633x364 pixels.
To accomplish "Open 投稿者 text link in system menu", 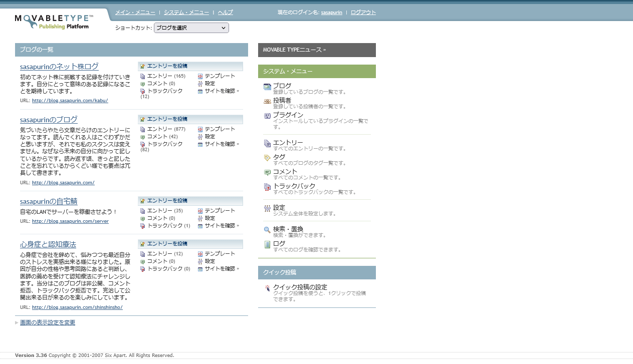I will (282, 101).
